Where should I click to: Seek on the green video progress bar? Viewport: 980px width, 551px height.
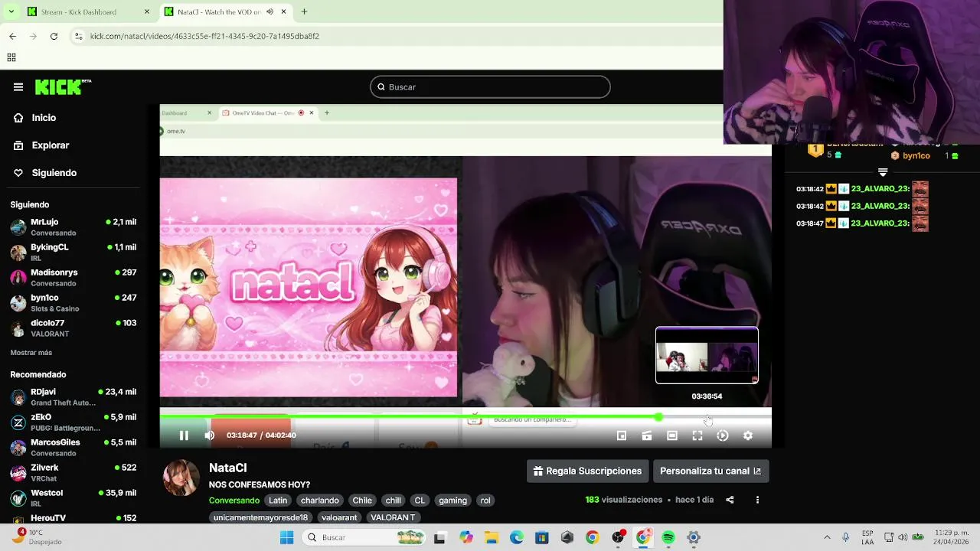pos(465,417)
